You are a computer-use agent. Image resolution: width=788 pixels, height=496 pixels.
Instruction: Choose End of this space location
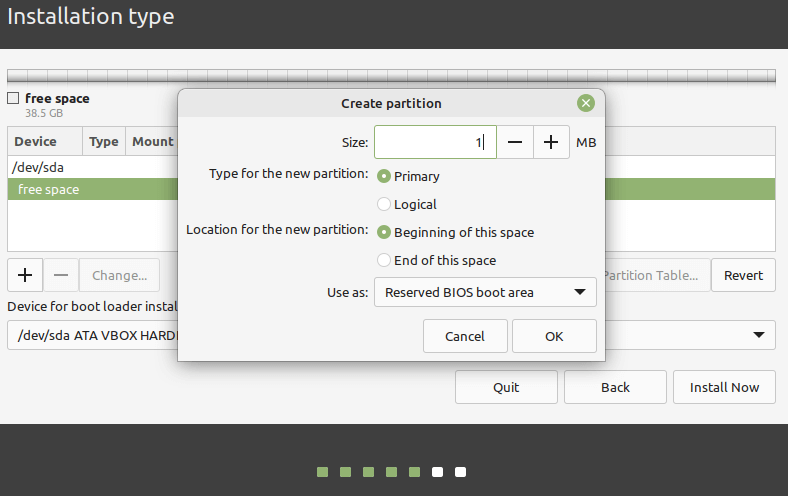click(384, 260)
